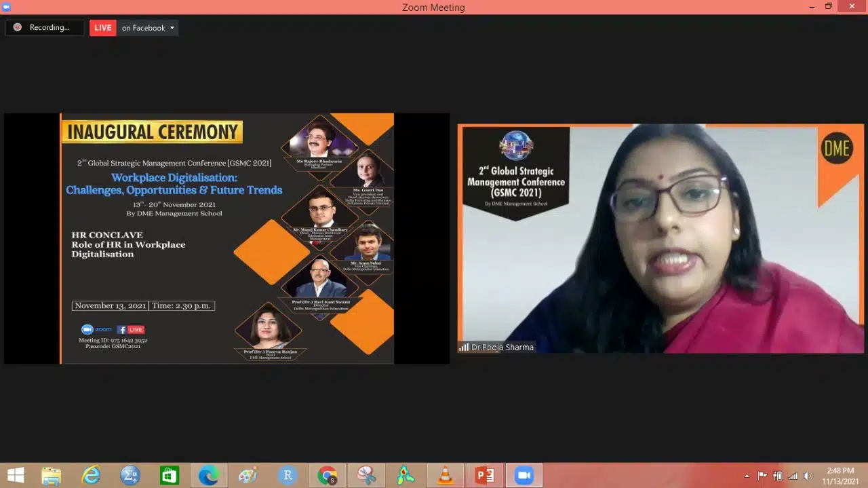Open the Microsoft Store taskbar icon
This screenshot has height=488, width=868.
click(x=170, y=475)
